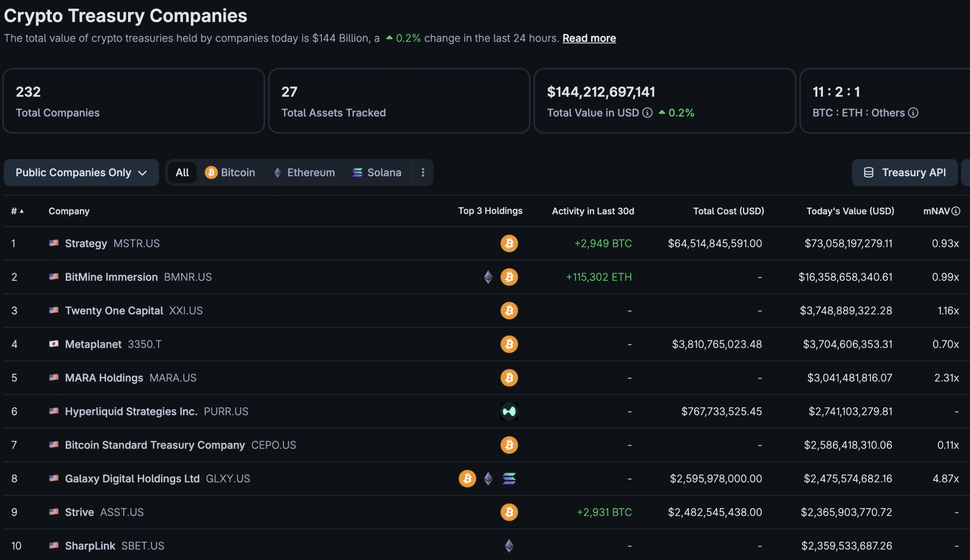Click the +115,302 ETH activity value
Image resolution: width=970 pixels, height=560 pixels.
pos(598,277)
